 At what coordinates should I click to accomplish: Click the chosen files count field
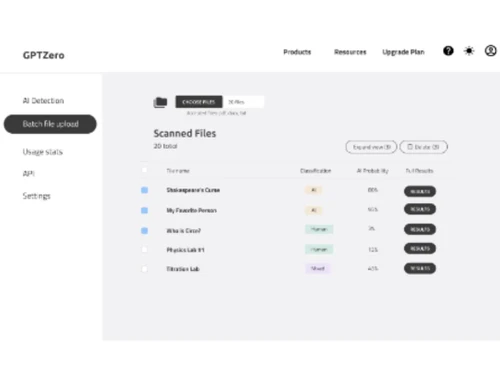tap(243, 102)
